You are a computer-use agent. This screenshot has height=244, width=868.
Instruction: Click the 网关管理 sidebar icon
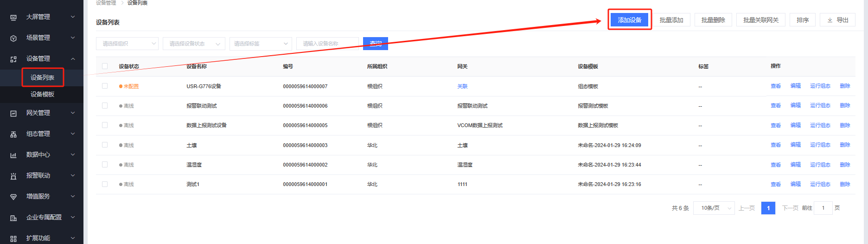click(x=13, y=113)
